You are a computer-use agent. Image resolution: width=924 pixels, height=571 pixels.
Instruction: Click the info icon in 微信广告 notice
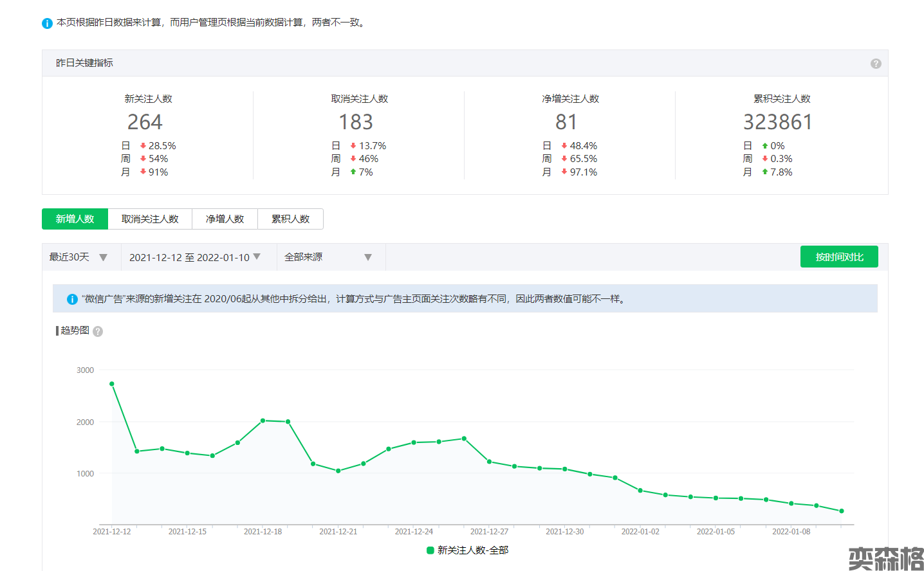pos(72,299)
